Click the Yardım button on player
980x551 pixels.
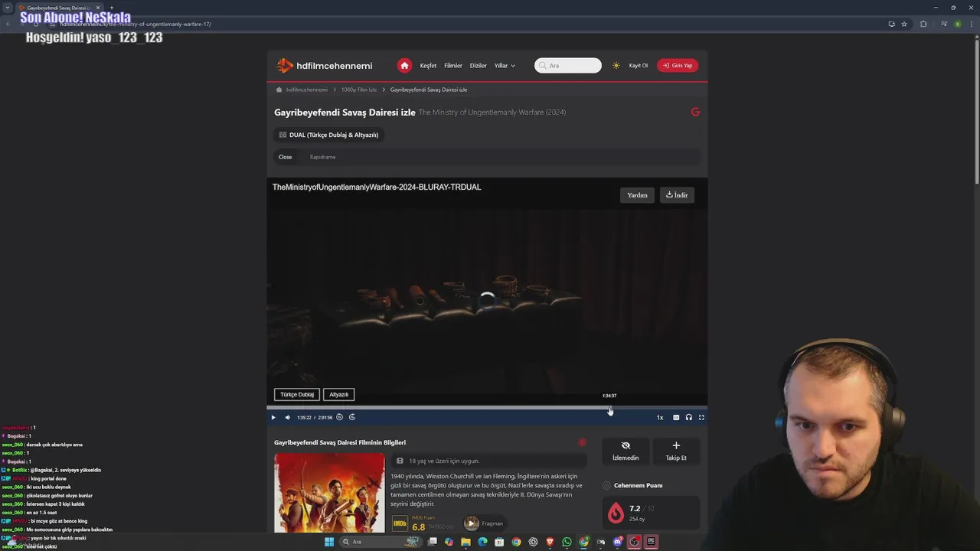point(637,195)
